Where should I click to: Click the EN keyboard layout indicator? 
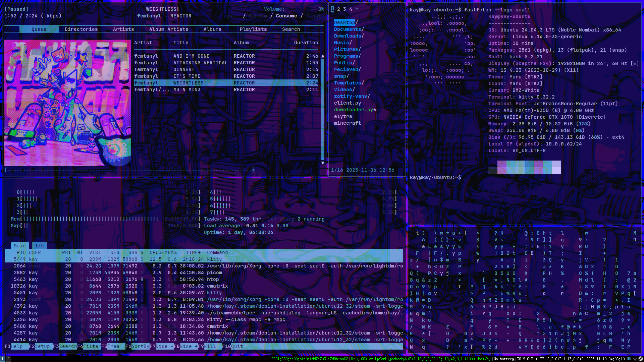pos(629,359)
